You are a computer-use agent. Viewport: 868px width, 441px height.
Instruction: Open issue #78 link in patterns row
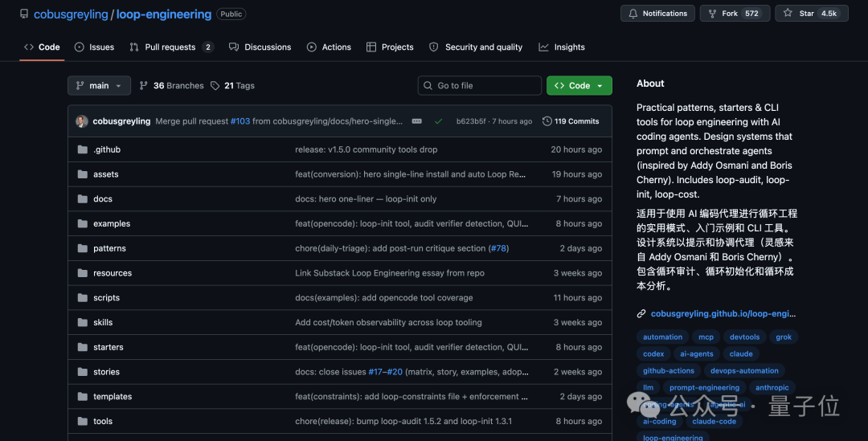[498, 248]
